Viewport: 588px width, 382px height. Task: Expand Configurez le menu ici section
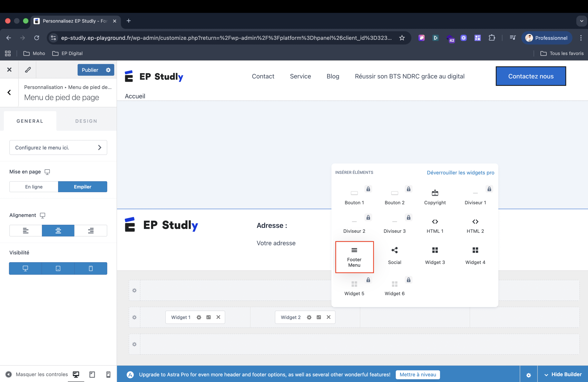(x=58, y=148)
